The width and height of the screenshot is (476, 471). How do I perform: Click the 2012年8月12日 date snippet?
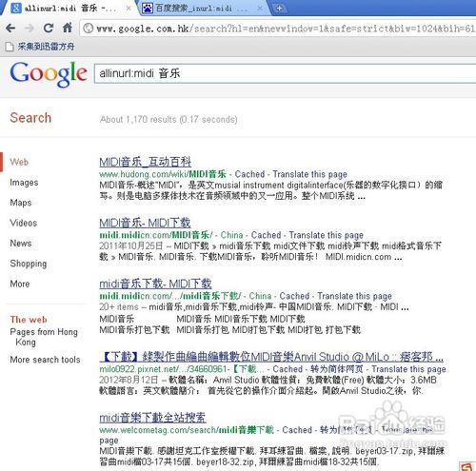[x=129, y=380]
